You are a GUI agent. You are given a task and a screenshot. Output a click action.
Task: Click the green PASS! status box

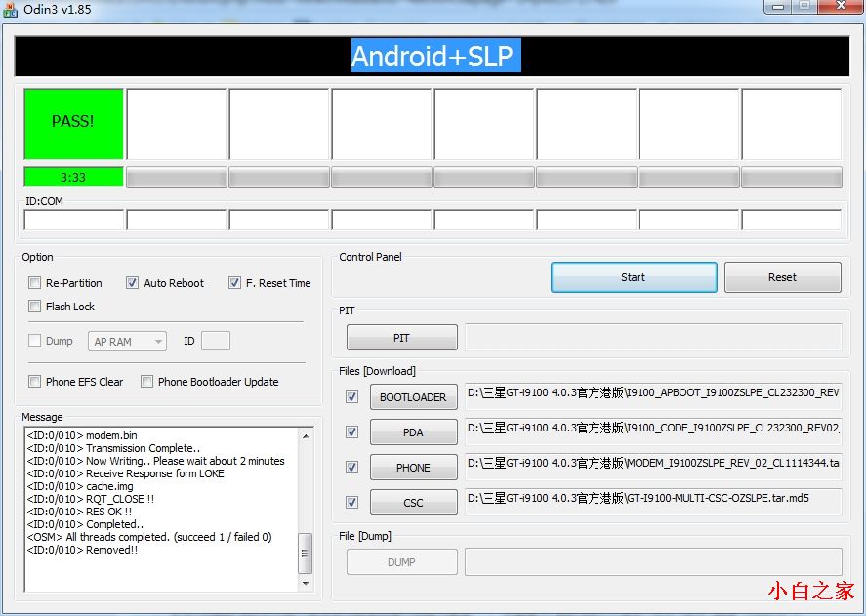pyautogui.click(x=73, y=124)
